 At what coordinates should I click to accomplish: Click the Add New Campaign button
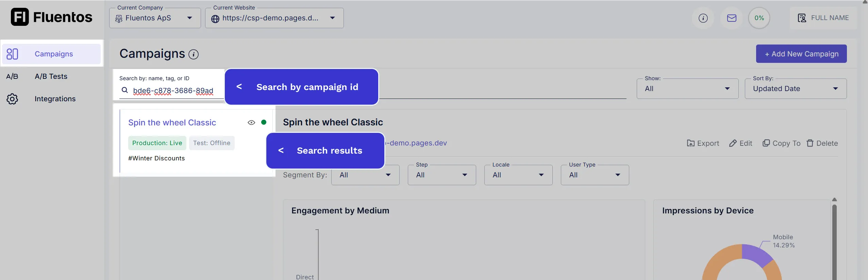point(801,54)
